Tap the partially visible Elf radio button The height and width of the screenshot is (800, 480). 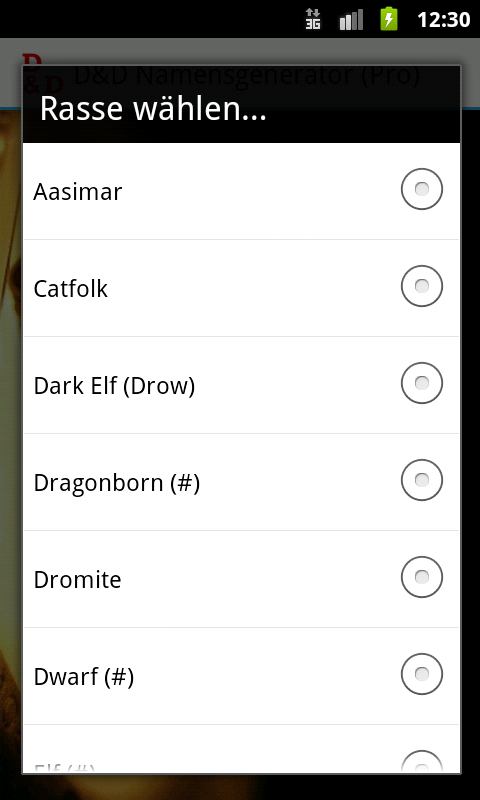[x=421, y=762]
